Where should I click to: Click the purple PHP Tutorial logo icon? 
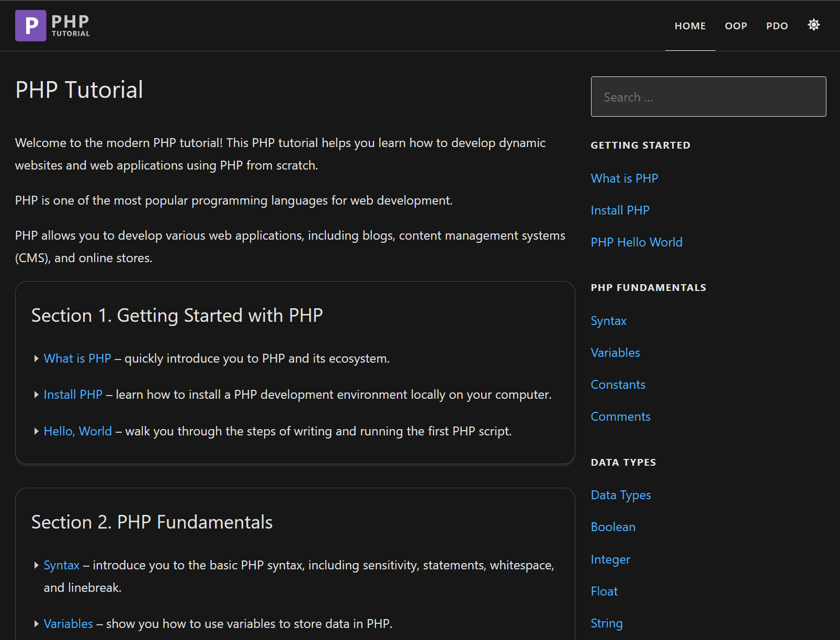tap(30, 26)
